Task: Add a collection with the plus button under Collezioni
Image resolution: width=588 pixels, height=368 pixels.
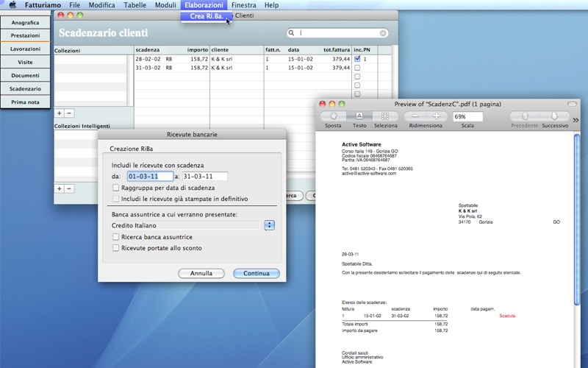Action: (x=60, y=113)
